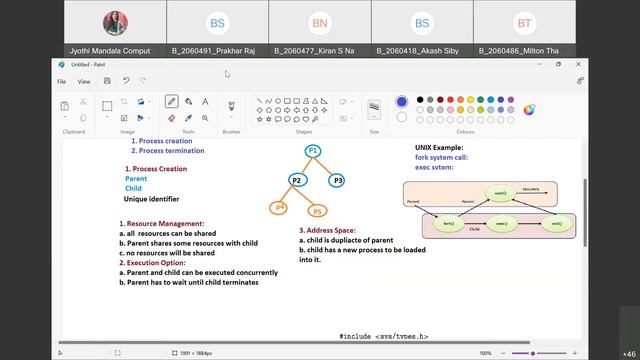Select Jyothi Mandala participant video tile
This screenshot has width=640, height=360.
[x=115, y=28]
